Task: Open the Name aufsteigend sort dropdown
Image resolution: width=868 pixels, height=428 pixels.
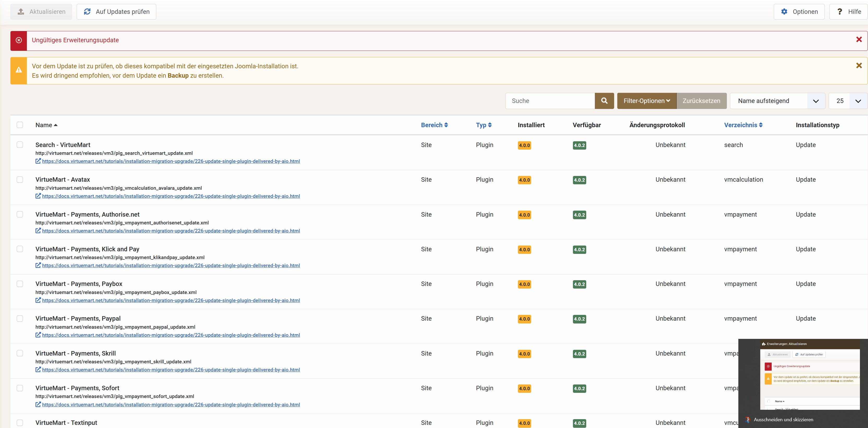Action: click(777, 101)
